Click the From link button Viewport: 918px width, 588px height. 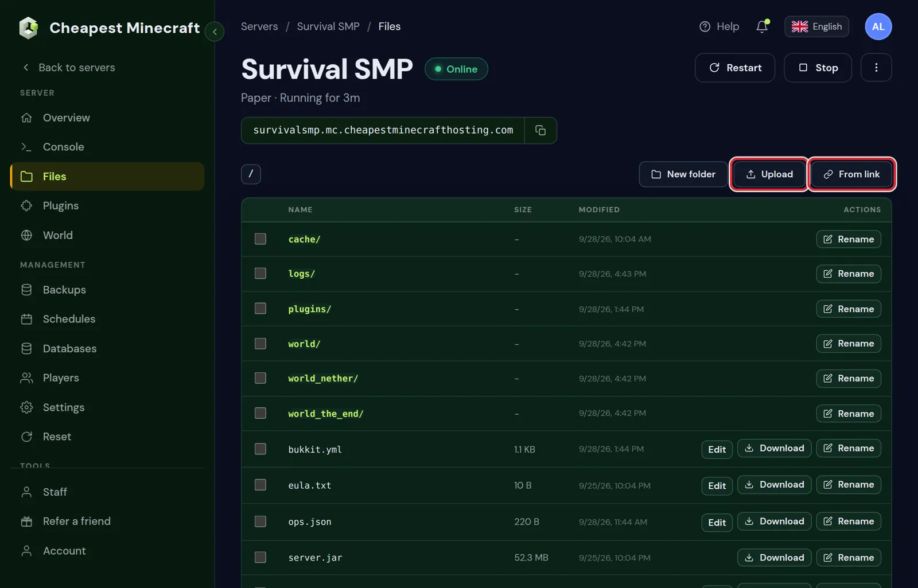851,174
